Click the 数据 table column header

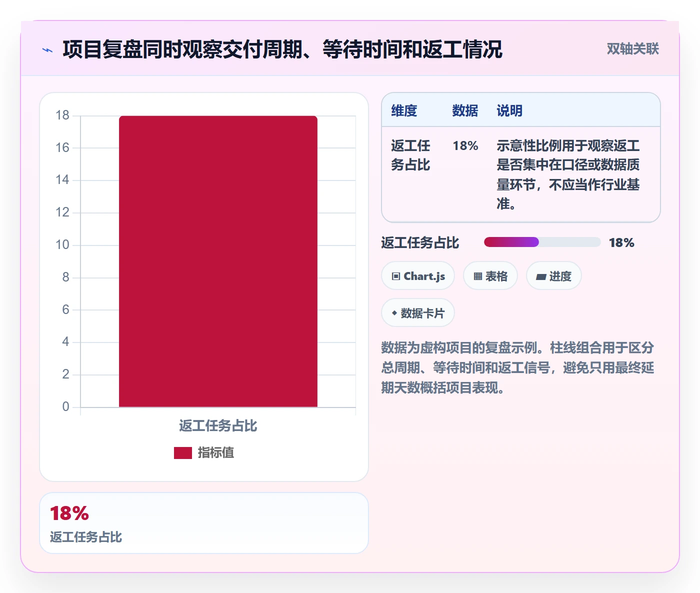465,111
